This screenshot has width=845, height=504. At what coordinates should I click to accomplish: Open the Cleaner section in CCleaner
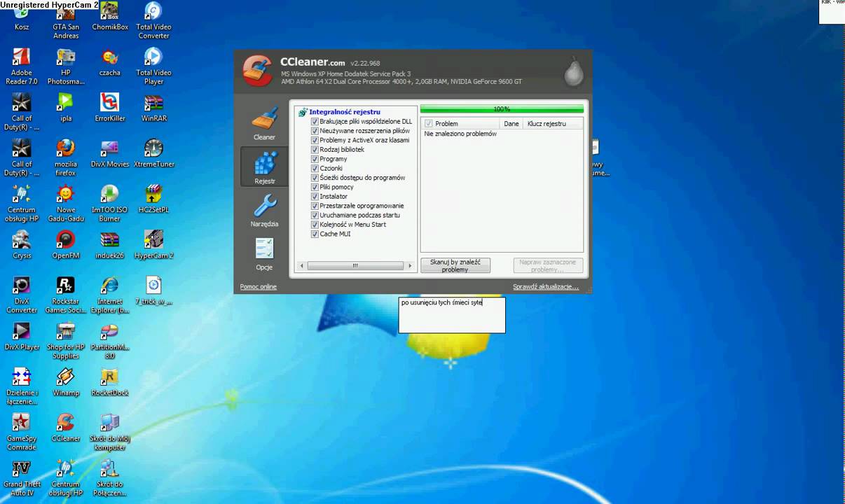click(264, 125)
